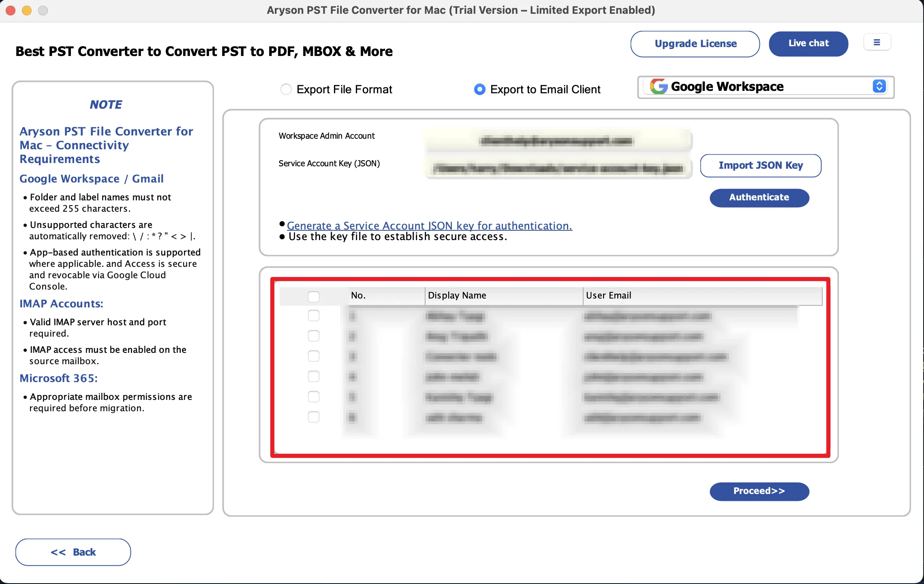Toggle the select-all checkbox in the table header

coord(314,296)
